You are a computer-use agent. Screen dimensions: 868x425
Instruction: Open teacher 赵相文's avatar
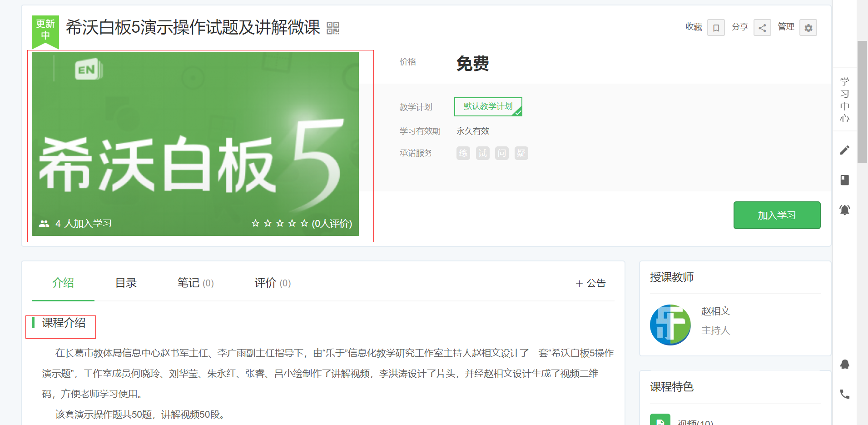click(670, 325)
